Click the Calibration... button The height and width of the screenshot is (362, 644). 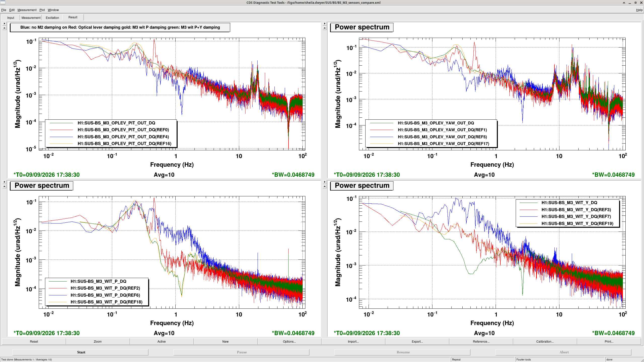pos(545,341)
